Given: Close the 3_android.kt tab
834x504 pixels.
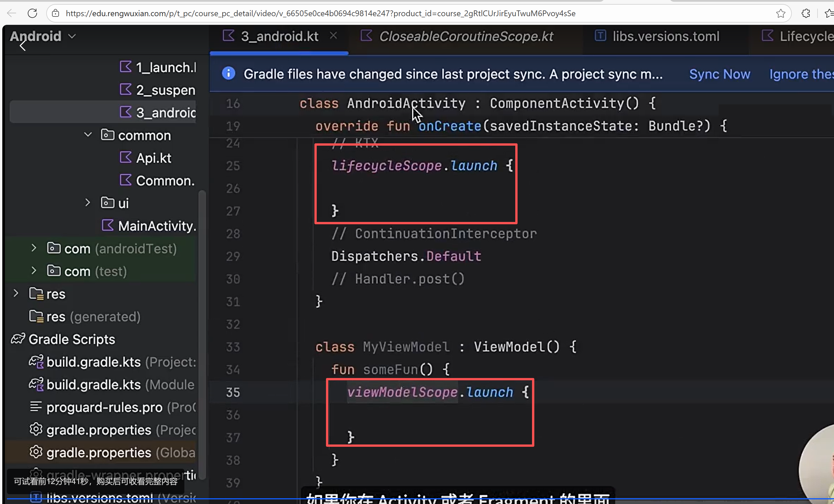Looking at the screenshot, I should [333, 36].
